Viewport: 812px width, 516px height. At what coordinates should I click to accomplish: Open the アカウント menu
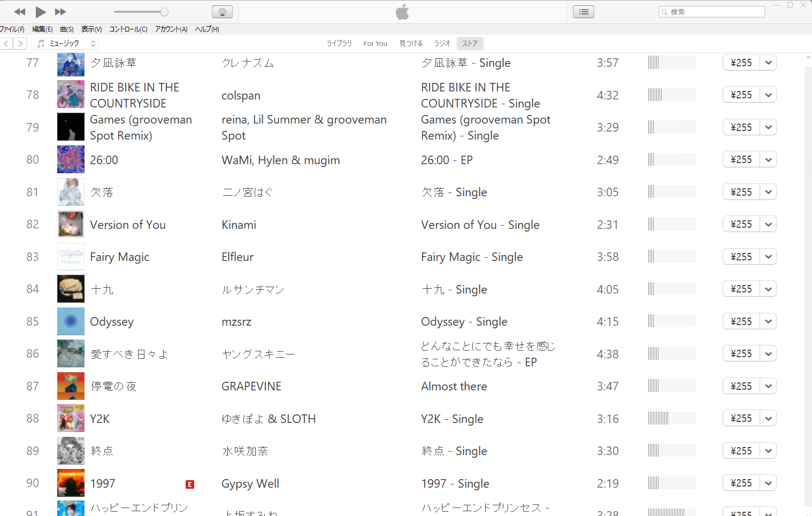[x=171, y=29]
